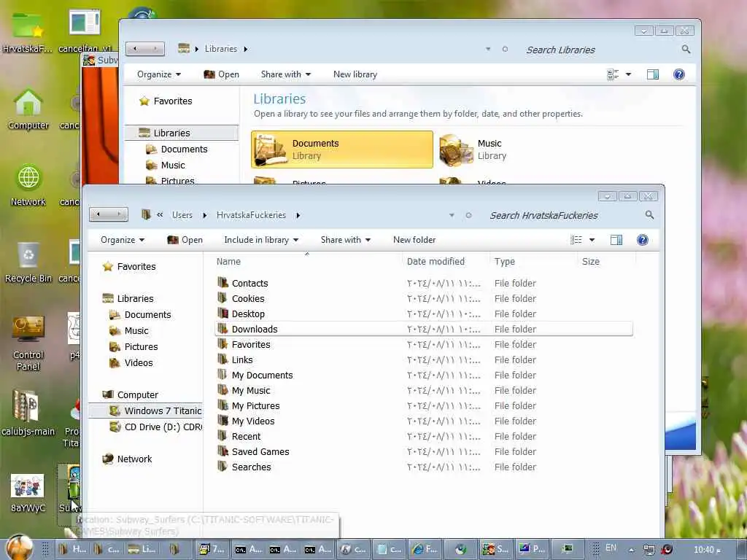Expand Share with in front window
The image size is (747, 560).
point(346,239)
